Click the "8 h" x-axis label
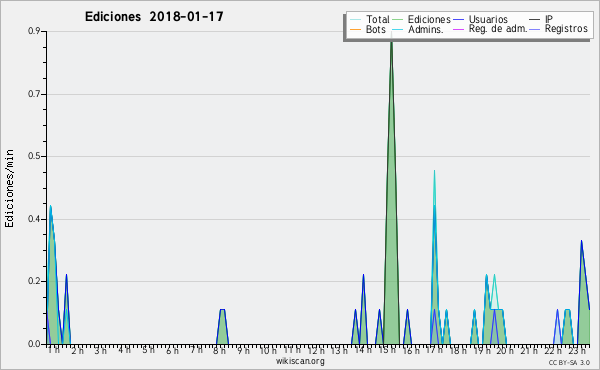 tap(219, 350)
